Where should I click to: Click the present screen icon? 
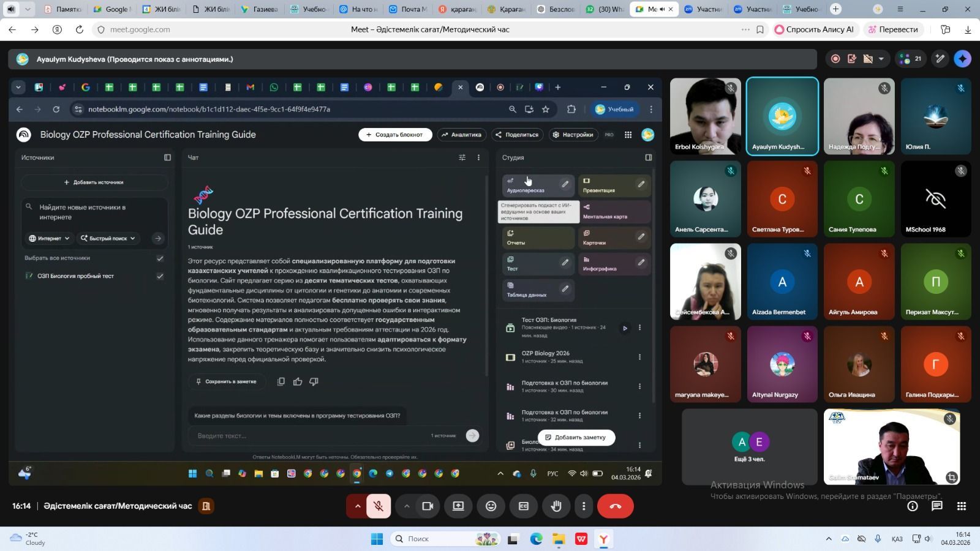(x=458, y=506)
